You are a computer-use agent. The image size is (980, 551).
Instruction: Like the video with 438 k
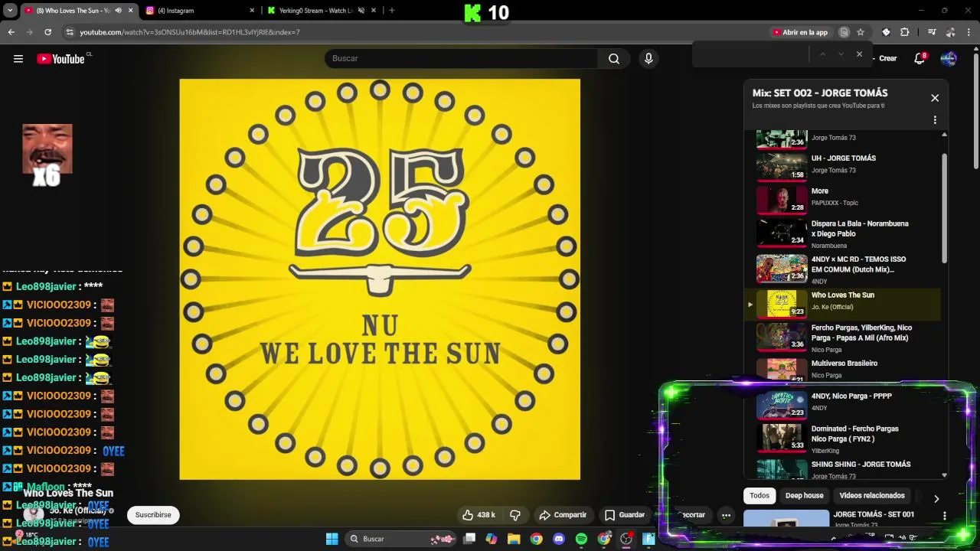click(x=479, y=515)
